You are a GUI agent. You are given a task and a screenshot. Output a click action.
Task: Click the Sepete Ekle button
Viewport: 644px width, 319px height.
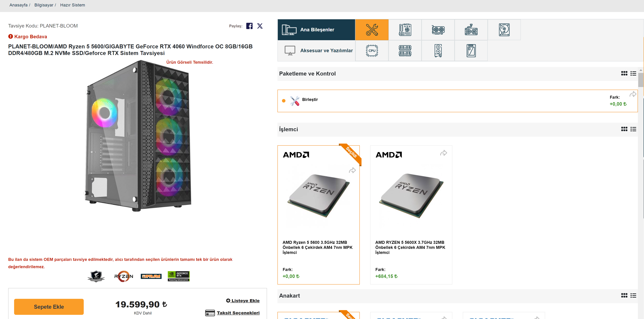point(49,307)
